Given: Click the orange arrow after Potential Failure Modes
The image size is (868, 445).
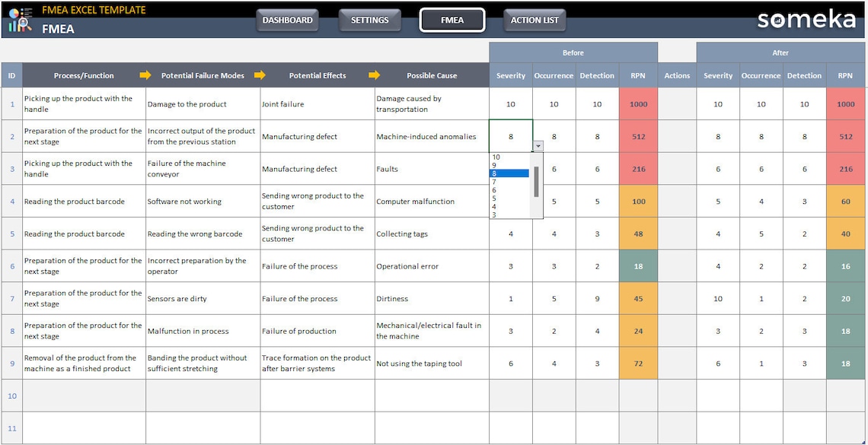Looking at the screenshot, I should coord(261,75).
